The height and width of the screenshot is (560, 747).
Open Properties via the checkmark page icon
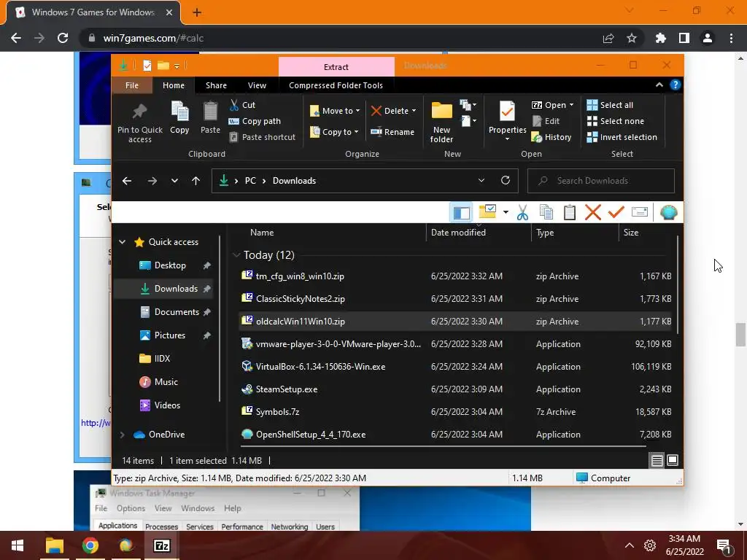pos(508,111)
